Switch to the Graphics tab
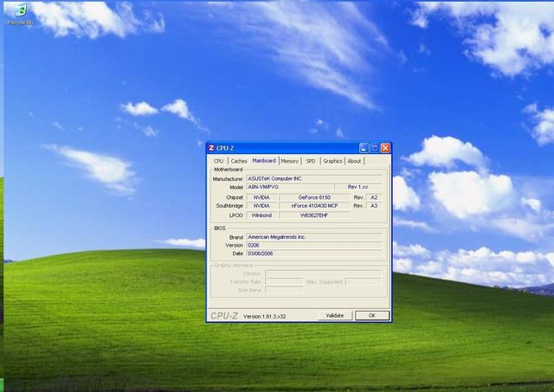This screenshot has height=392, width=554. [332, 161]
